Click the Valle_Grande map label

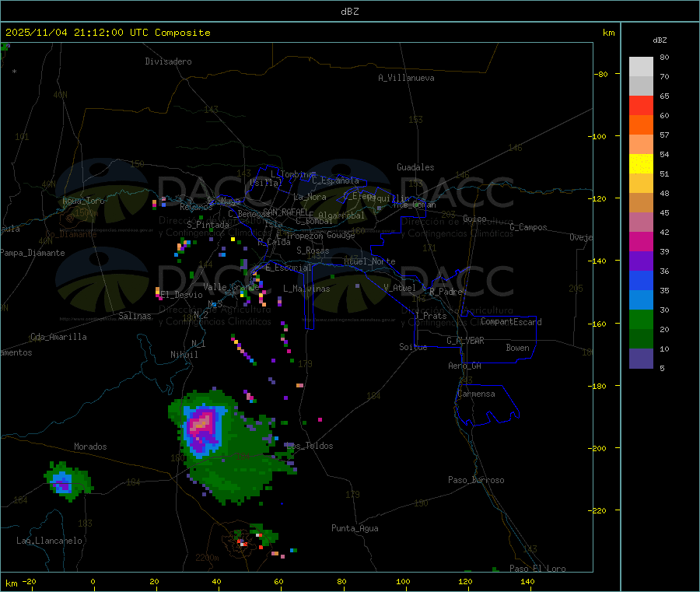coord(231,287)
